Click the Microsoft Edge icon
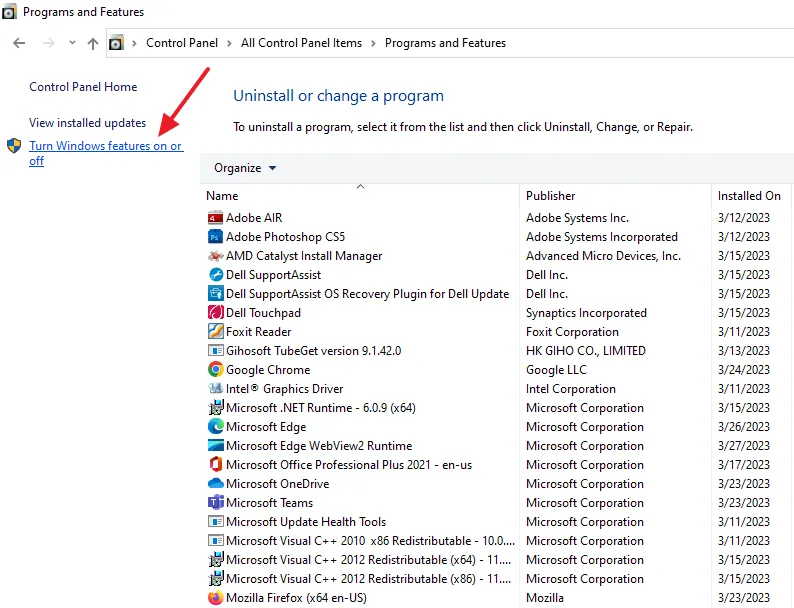 [x=215, y=427]
